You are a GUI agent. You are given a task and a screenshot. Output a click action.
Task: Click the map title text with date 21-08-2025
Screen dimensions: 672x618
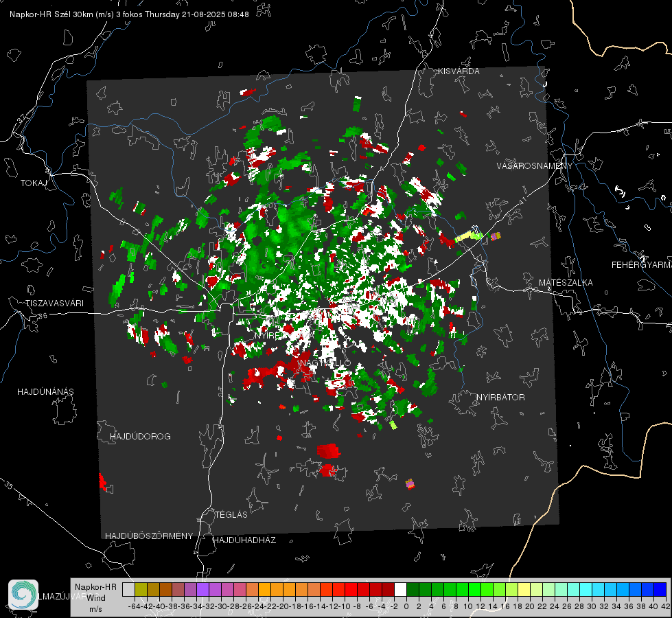pos(129,14)
